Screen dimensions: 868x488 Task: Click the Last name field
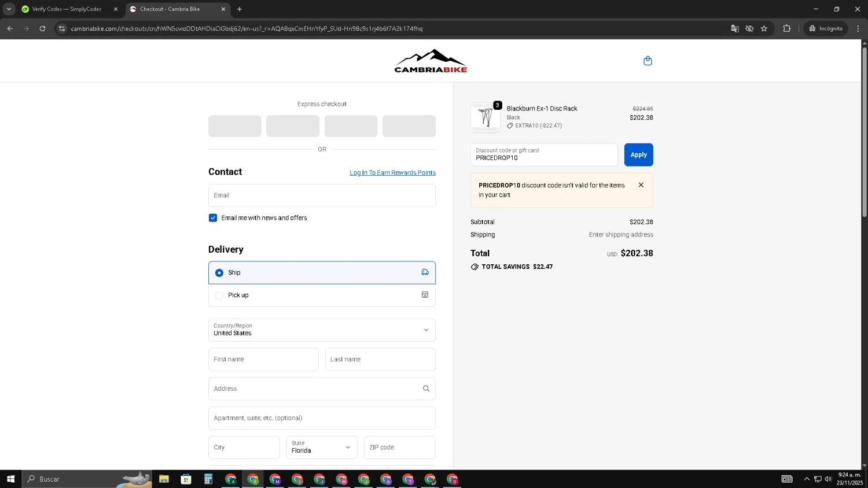pyautogui.click(x=380, y=360)
